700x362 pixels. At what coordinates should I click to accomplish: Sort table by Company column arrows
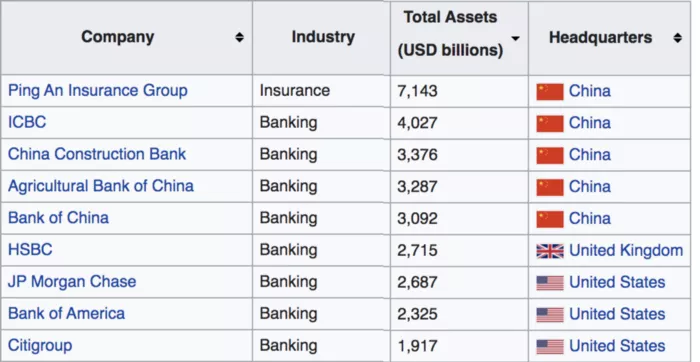tap(240, 37)
